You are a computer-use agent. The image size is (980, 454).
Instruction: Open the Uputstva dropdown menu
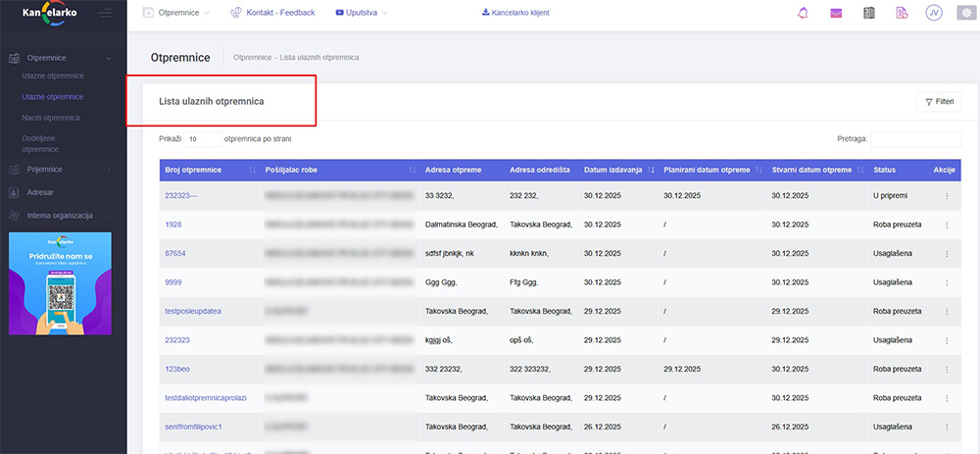pyautogui.click(x=361, y=13)
